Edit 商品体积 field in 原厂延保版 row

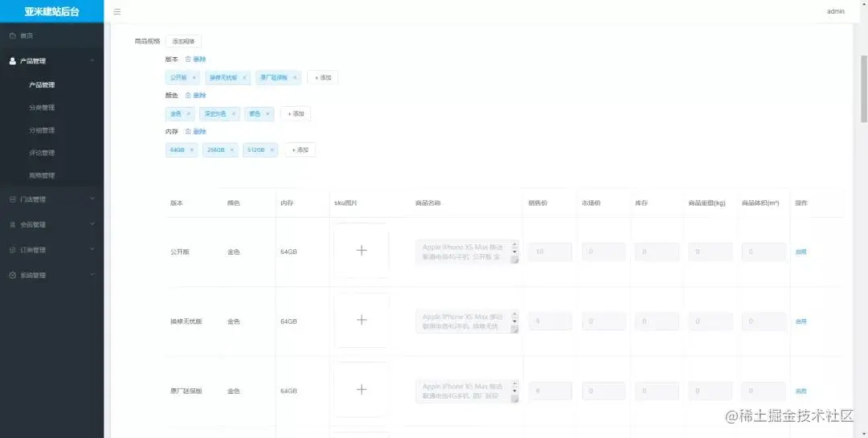click(764, 391)
